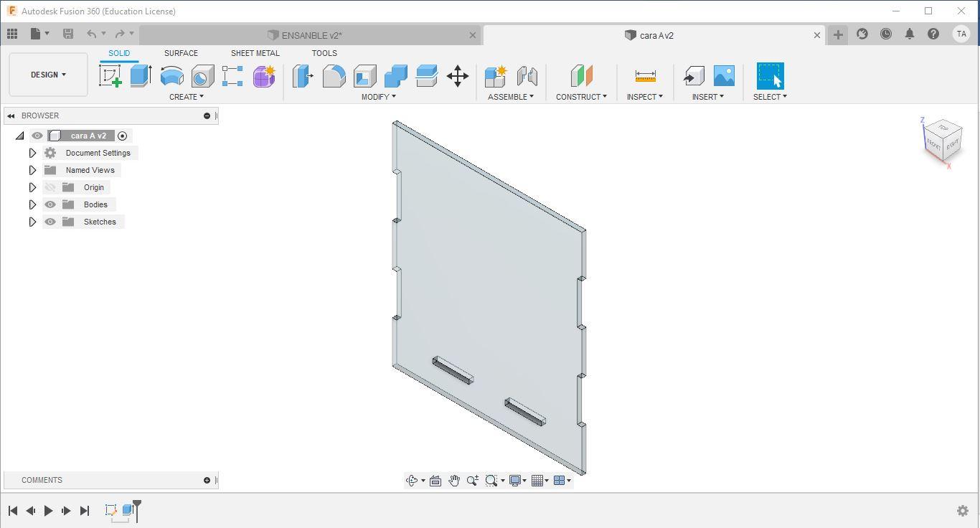The height and width of the screenshot is (528, 980).
Task: Open the TA user account menu
Action: tap(961, 34)
